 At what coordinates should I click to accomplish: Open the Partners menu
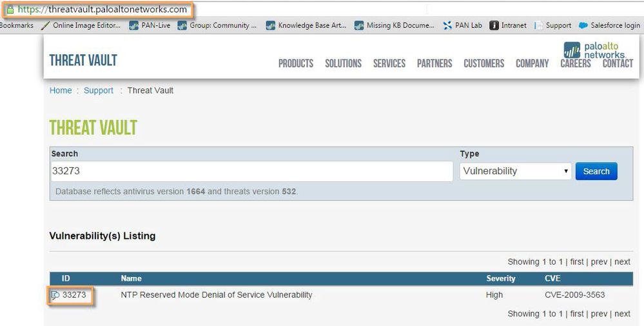(x=434, y=63)
